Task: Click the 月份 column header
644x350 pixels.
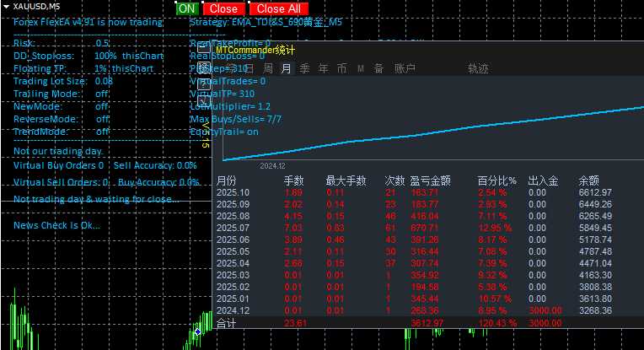Action: point(227,180)
